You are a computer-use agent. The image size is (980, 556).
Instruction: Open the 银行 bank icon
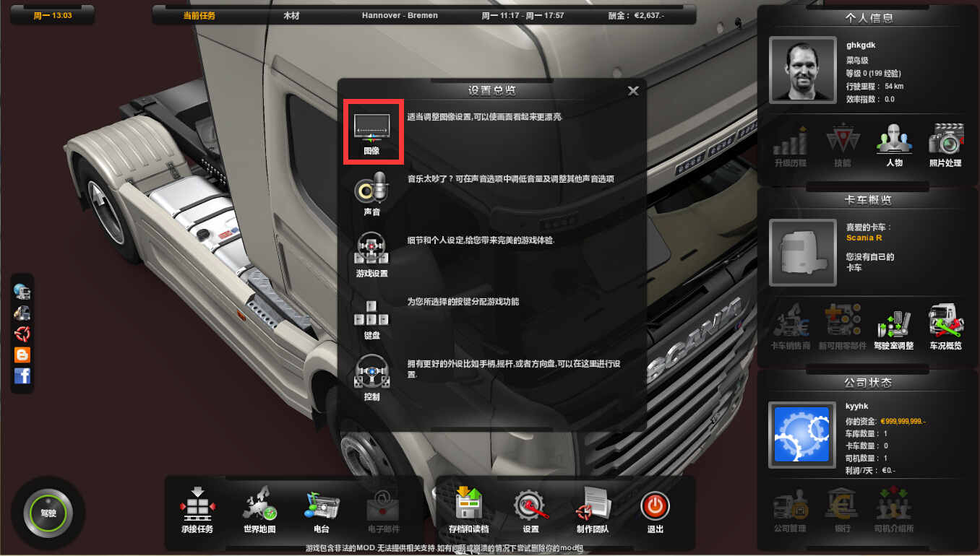843,510
